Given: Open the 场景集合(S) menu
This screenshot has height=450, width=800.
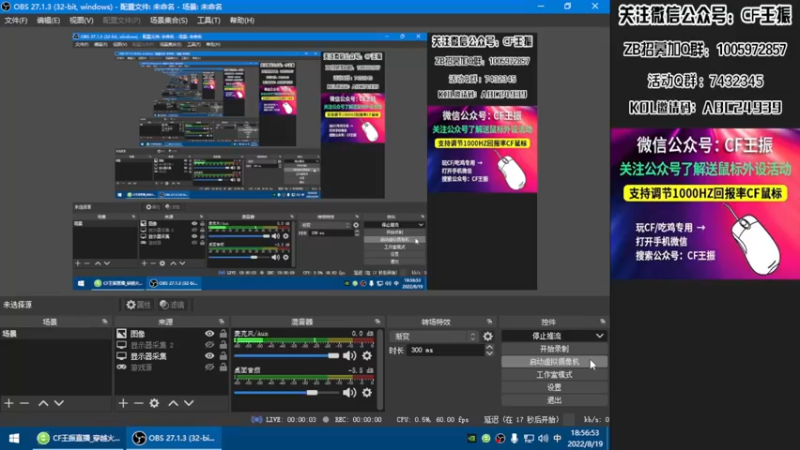Looking at the screenshot, I should [169, 20].
